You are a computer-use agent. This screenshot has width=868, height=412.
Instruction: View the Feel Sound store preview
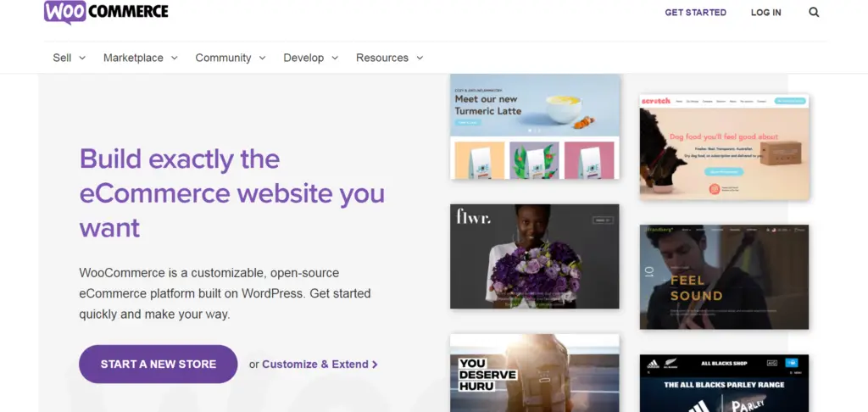723,276
